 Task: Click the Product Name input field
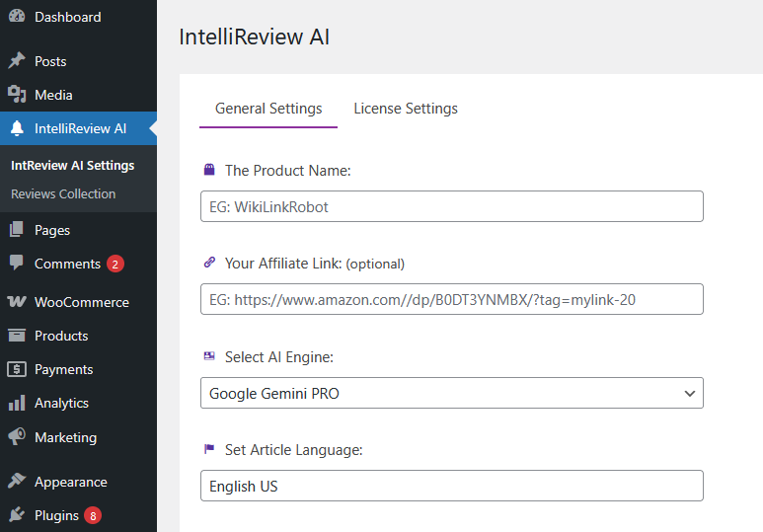point(451,207)
